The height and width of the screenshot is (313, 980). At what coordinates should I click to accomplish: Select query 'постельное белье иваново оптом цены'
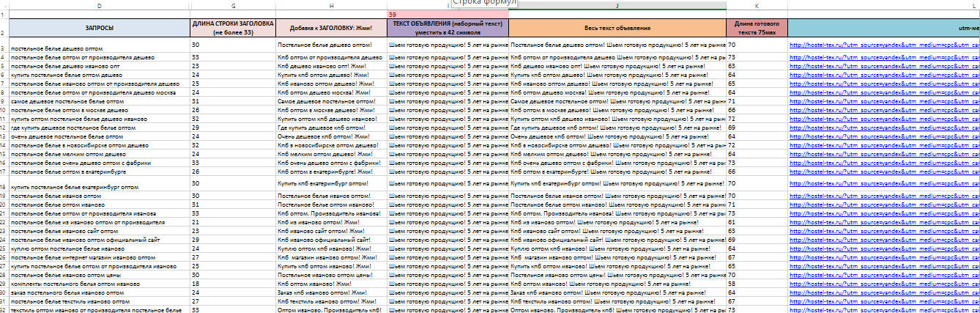99,274
